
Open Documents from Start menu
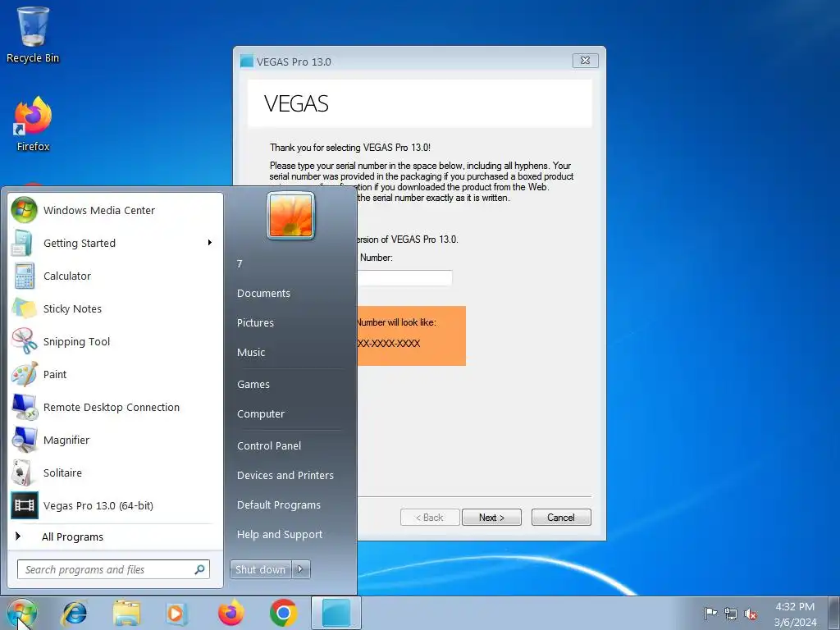click(263, 293)
